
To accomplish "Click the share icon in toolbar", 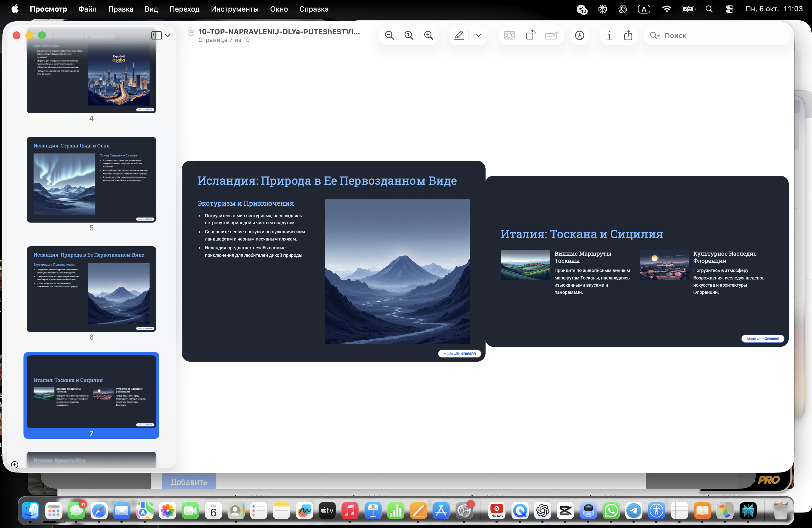I will coord(628,35).
